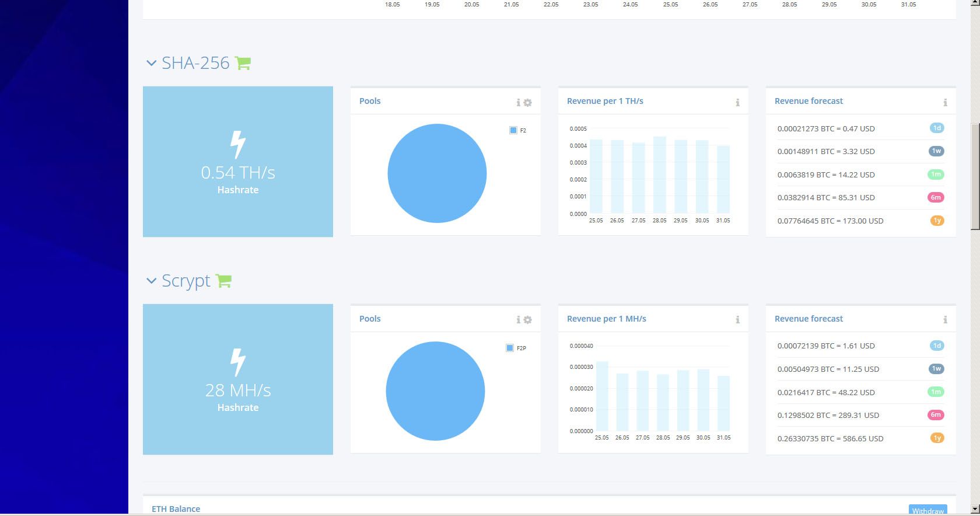Click the 6m badge in SHA-256 forecast
The height and width of the screenshot is (516, 980).
pyautogui.click(x=936, y=197)
